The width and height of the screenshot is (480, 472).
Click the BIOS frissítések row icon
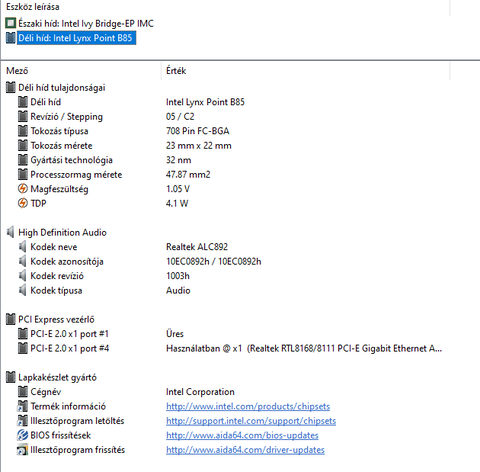click(23, 435)
